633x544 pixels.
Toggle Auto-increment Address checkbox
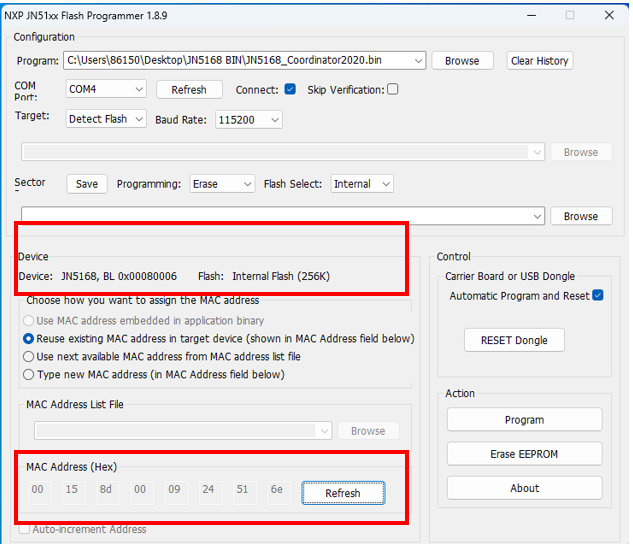pos(24,529)
